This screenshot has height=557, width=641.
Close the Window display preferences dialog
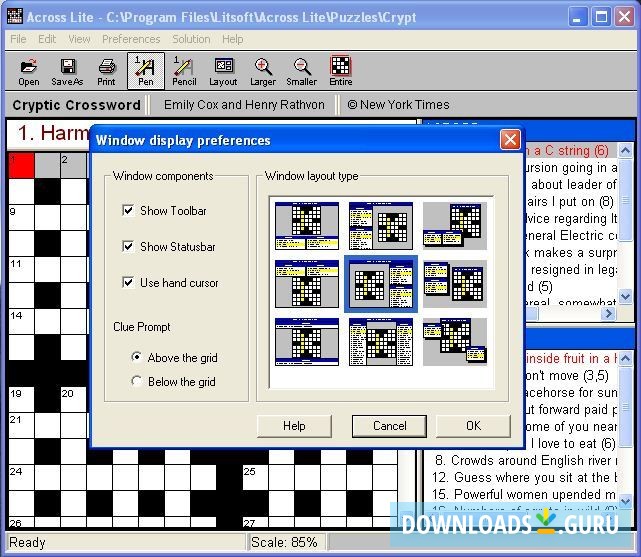coord(510,140)
